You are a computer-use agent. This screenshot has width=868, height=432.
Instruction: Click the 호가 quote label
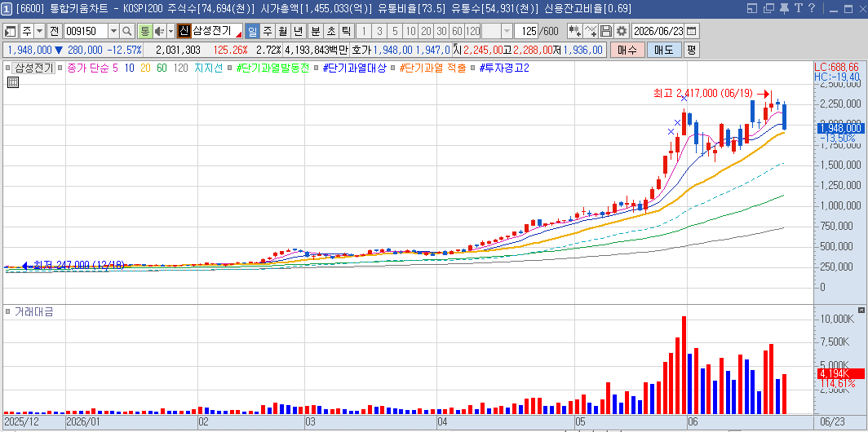click(361, 50)
